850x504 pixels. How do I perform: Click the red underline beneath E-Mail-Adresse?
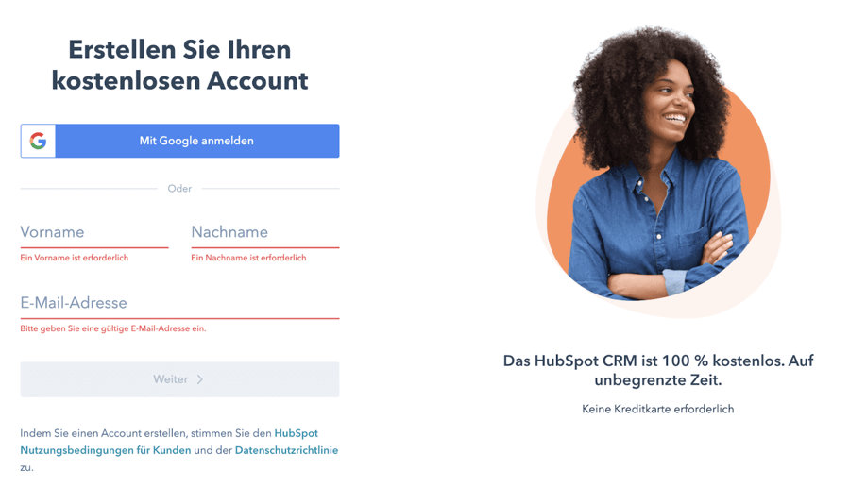coord(180,318)
